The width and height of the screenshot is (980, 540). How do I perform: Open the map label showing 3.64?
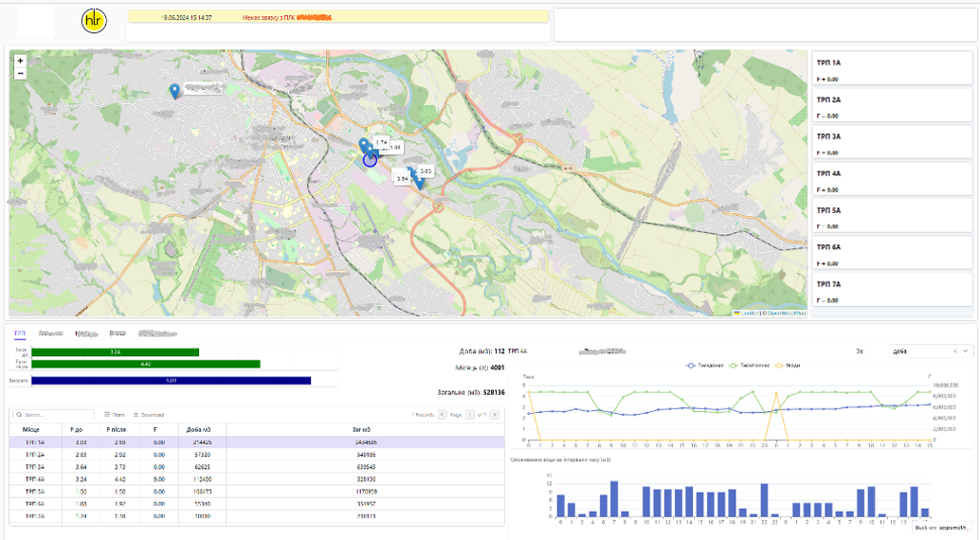pyautogui.click(x=402, y=179)
